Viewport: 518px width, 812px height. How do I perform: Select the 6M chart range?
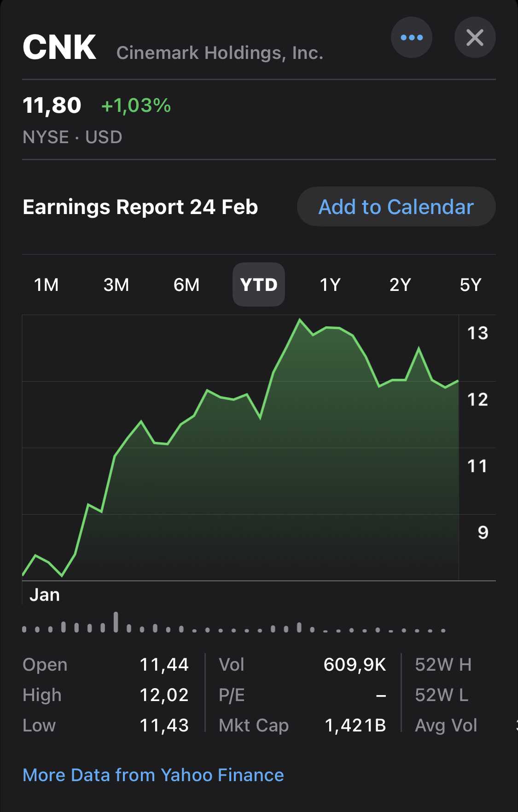(x=186, y=284)
